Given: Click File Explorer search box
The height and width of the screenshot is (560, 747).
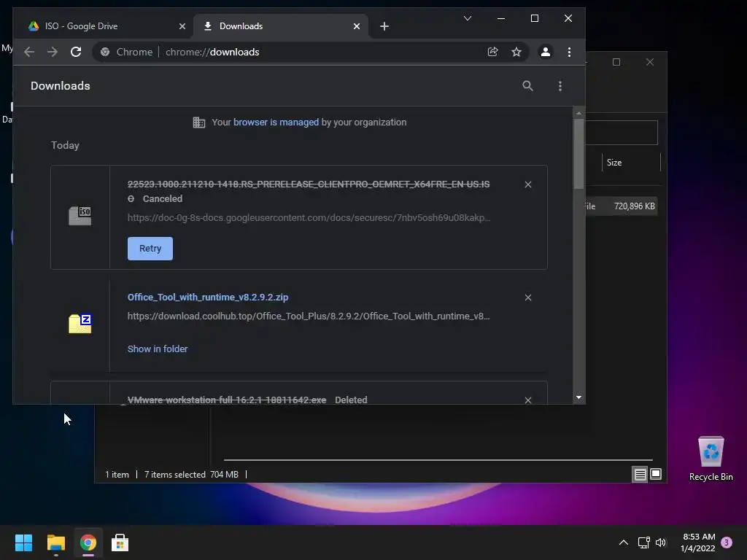Looking at the screenshot, I should (x=622, y=133).
